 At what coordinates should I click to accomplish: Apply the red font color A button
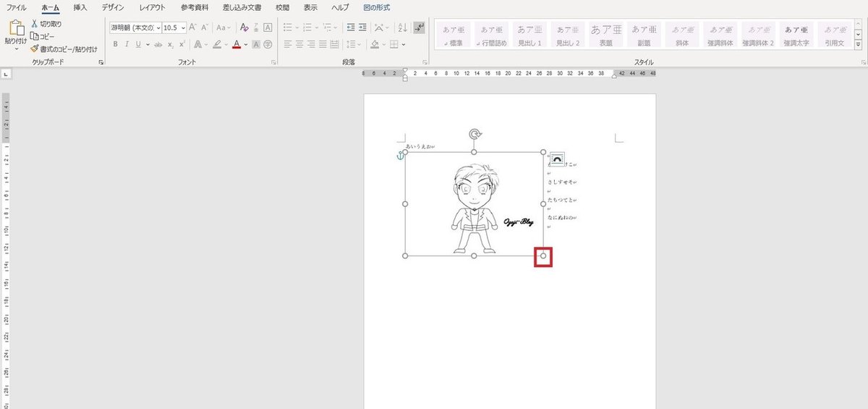237,44
